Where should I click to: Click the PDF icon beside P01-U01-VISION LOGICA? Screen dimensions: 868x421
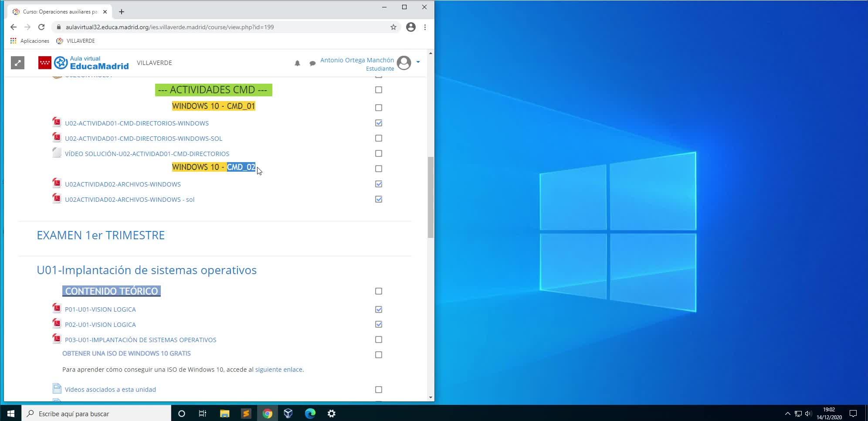click(x=57, y=308)
